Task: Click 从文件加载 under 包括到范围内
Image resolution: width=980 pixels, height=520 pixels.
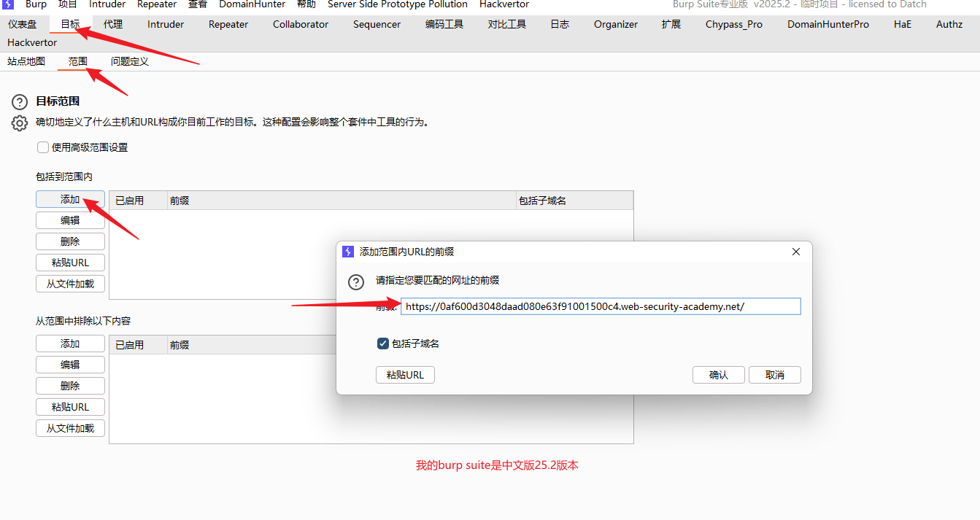Action: point(70,284)
